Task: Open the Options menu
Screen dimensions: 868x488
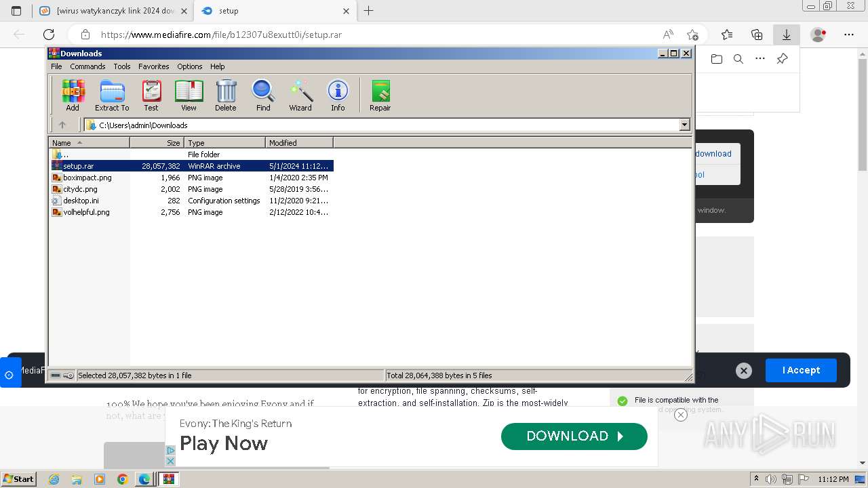Action: point(190,66)
